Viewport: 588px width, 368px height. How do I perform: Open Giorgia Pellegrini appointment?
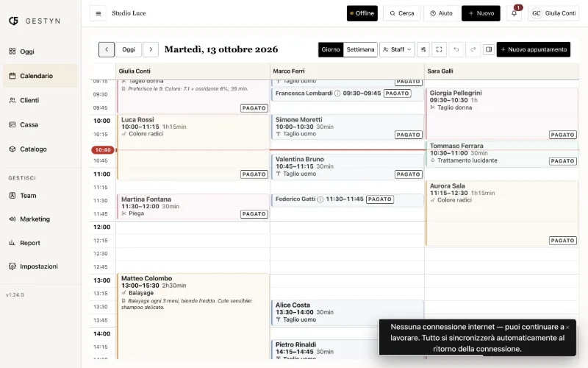pos(502,114)
